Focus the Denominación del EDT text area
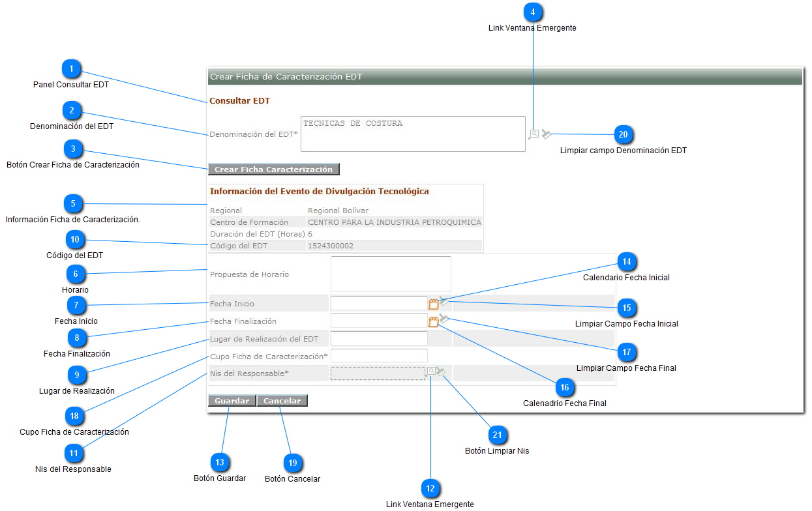This screenshot has height=511, width=812. (x=413, y=134)
